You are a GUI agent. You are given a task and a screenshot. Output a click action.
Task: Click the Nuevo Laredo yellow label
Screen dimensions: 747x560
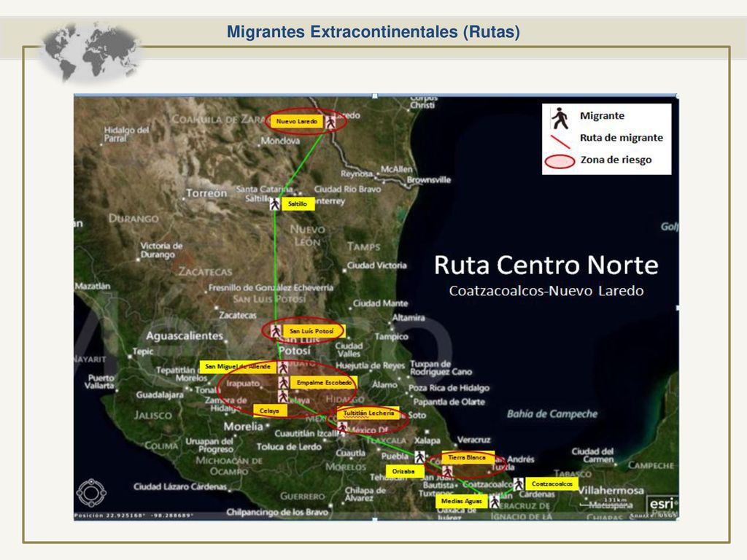(x=296, y=122)
